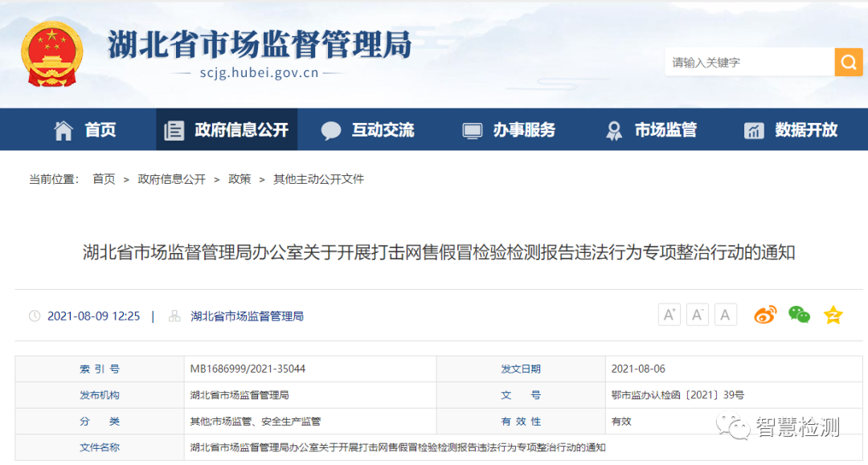Open 政府信息公开 navigation tab
The image size is (868, 465).
pyautogui.click(x=227, y=130)
